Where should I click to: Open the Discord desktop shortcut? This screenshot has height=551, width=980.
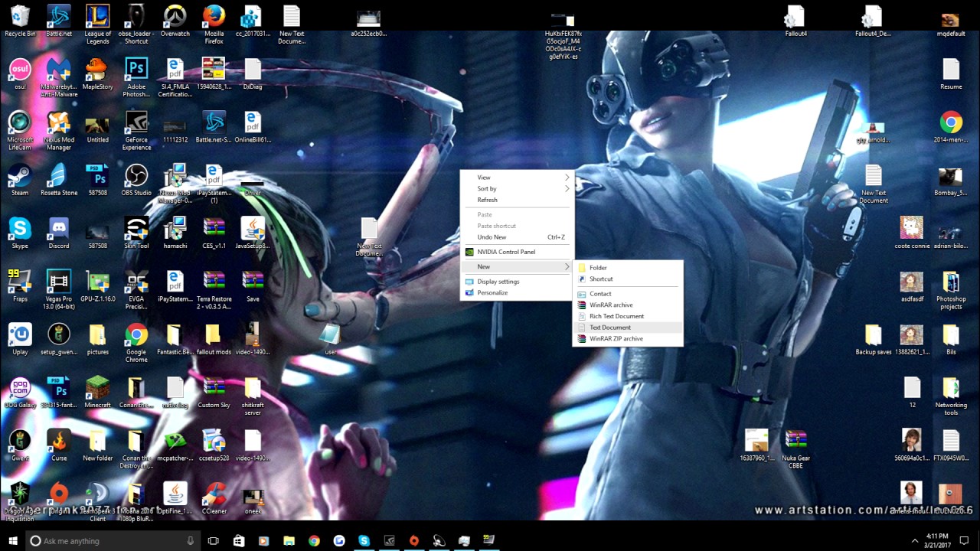(59, 233)
